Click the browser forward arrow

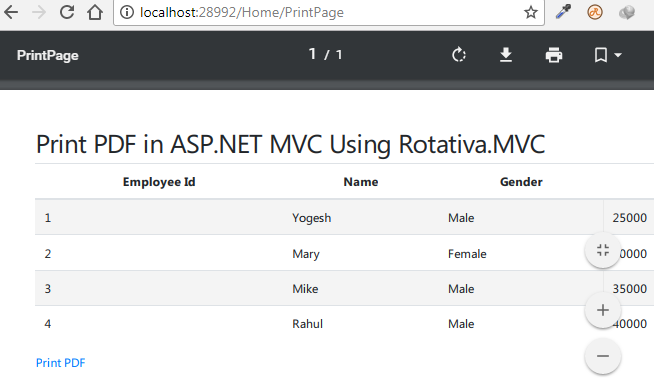39,12
